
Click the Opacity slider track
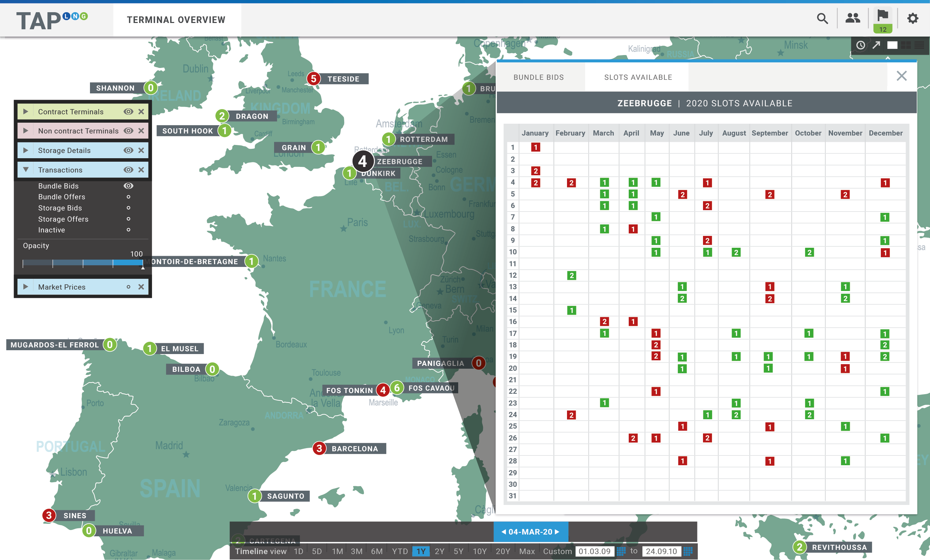[83, 263]
